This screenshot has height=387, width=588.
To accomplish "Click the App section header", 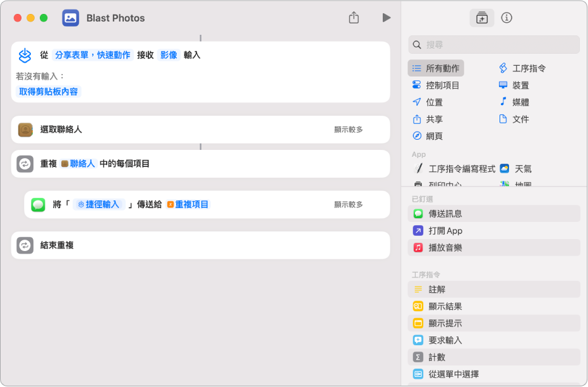I will (x=419, y=154).
